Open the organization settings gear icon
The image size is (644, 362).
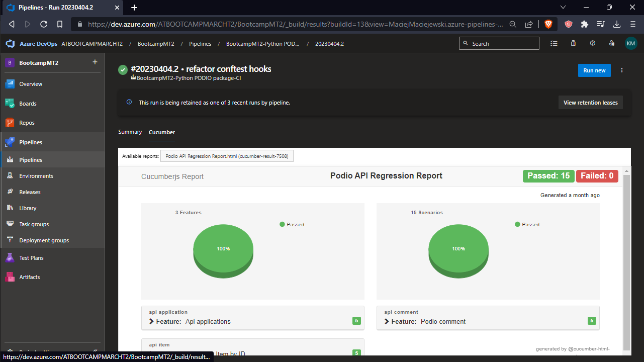(612, 43)
